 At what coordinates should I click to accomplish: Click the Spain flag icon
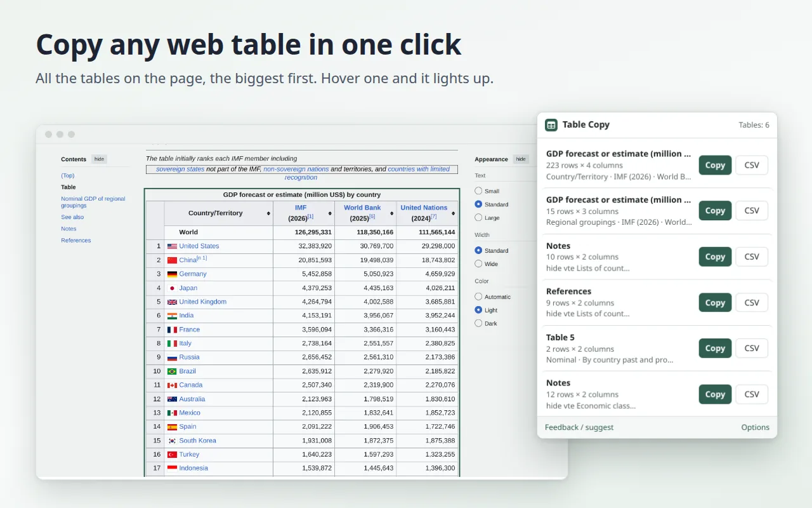172,427
